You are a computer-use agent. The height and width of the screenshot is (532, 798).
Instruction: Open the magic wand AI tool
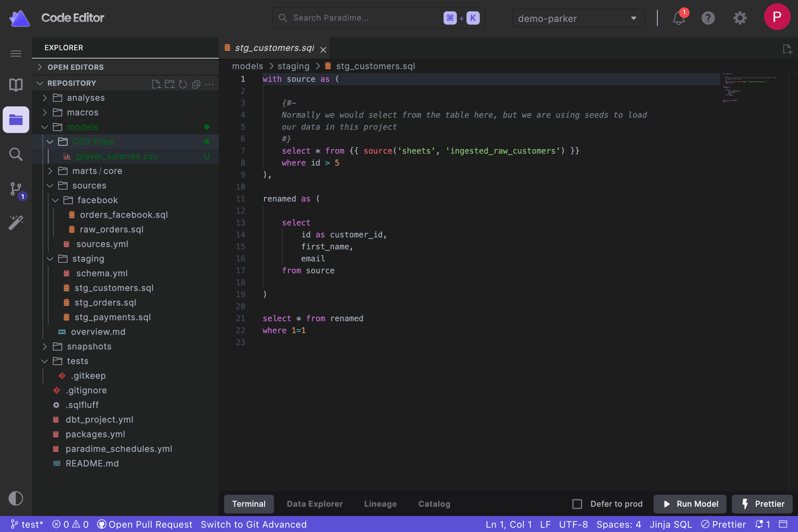16,222
